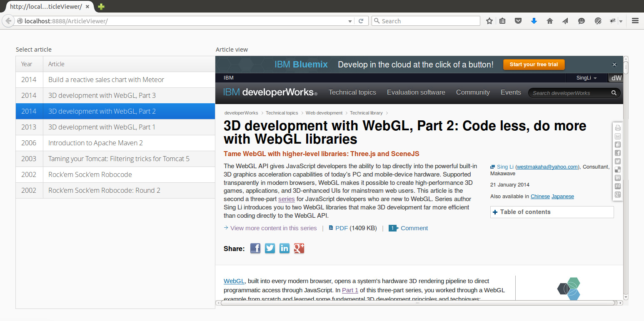Open the Japanese translation link
This screenshot has height=321, width=644.
563,197
